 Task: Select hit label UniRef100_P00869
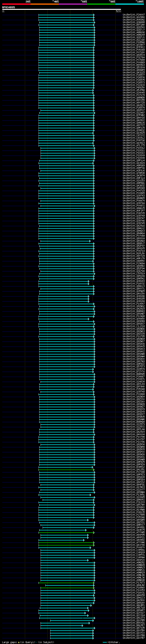(134, 62)
